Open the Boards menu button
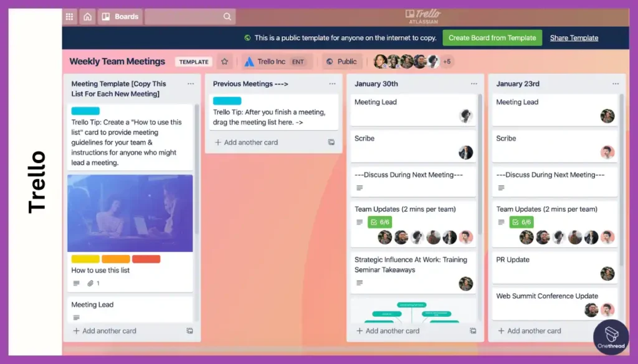The width and height of the screenshot is (638, 364). [120, 17]
